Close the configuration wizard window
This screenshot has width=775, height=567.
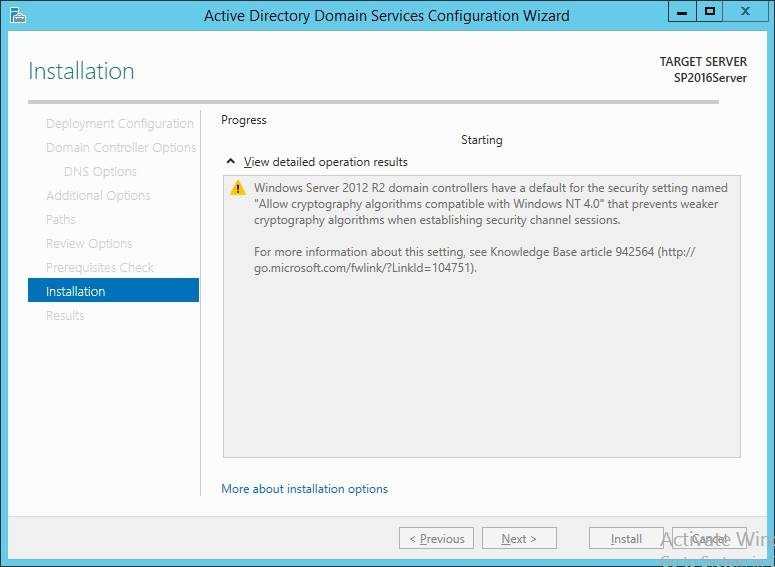(745, 11)
